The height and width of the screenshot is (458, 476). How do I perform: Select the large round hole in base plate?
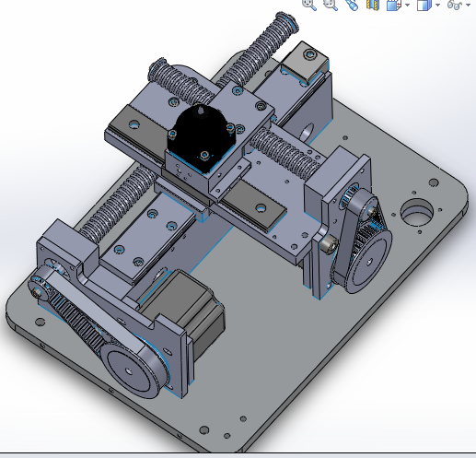(416, 212)
